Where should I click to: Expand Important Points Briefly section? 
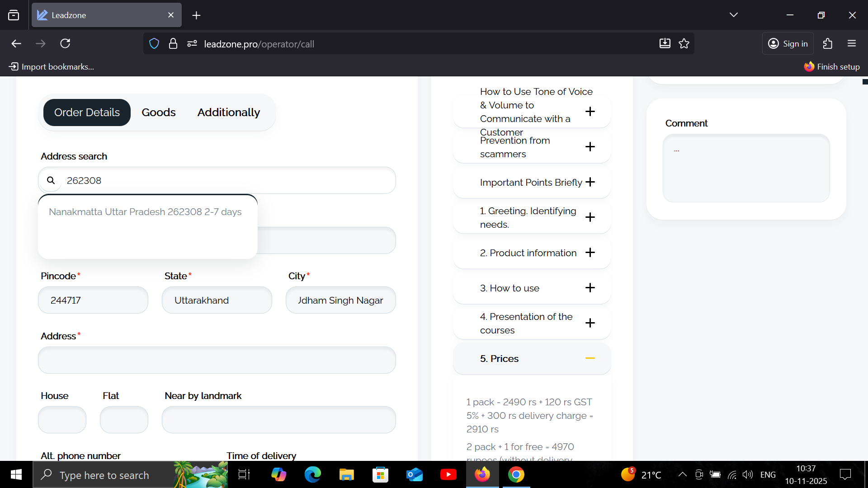pyautogui.click(x=590, y=182)
